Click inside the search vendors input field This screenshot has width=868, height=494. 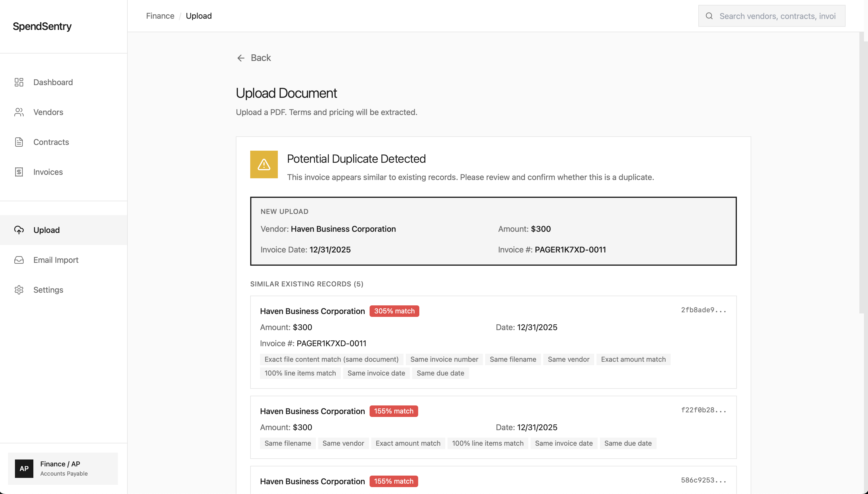point(777,16)
